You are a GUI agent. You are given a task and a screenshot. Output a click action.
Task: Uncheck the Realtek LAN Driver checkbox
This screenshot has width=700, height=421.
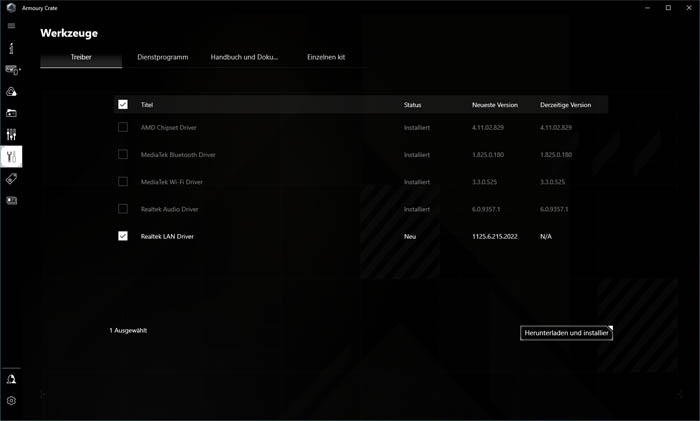[123, 236]
